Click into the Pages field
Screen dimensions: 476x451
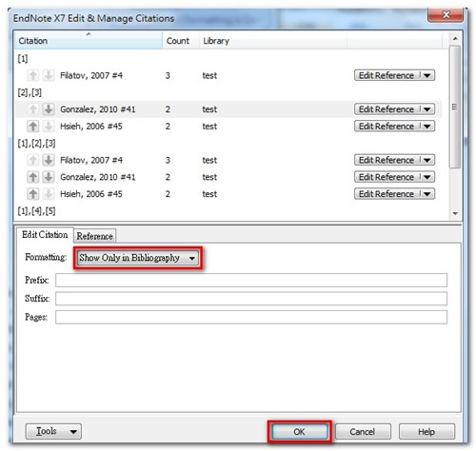[251, 317]
